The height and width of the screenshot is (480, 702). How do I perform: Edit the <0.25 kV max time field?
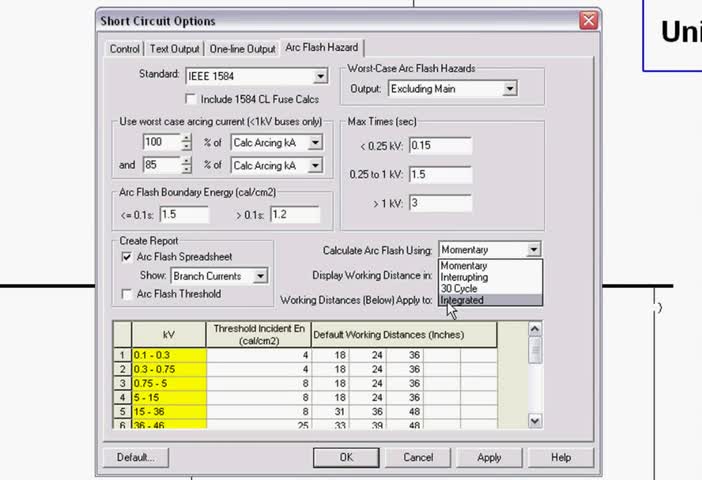440,146
